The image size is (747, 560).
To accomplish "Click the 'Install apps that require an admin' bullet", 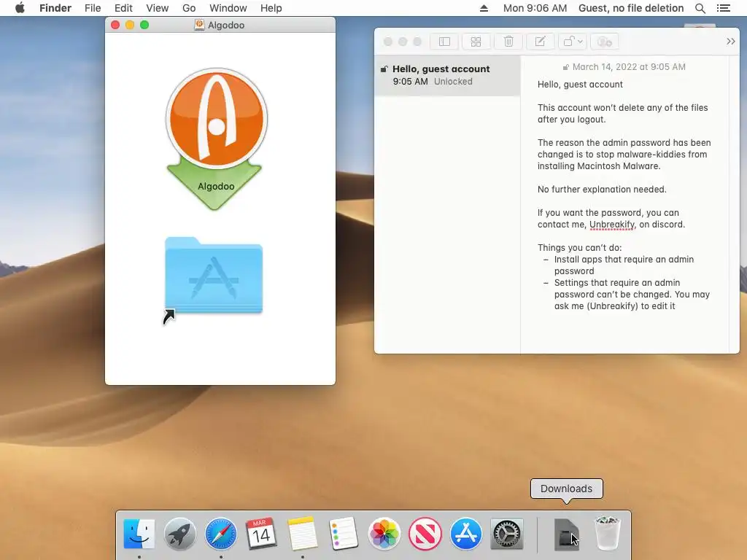I will pos(624,265).
